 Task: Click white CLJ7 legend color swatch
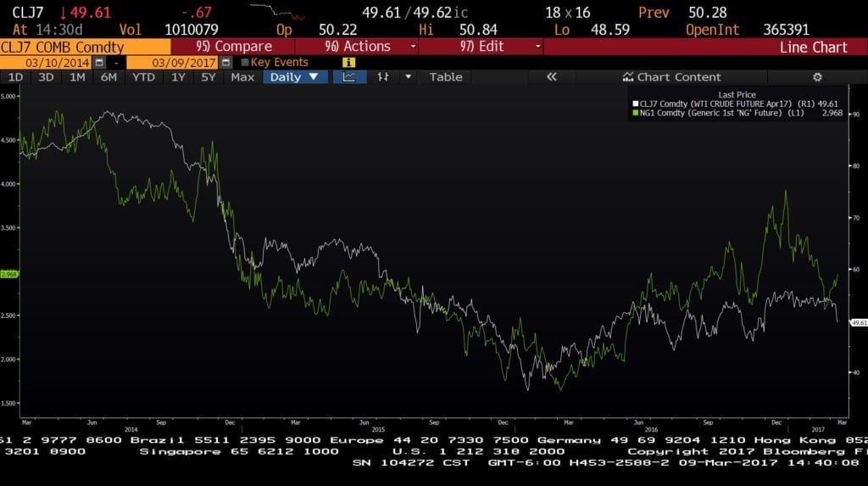click(636, 103)
